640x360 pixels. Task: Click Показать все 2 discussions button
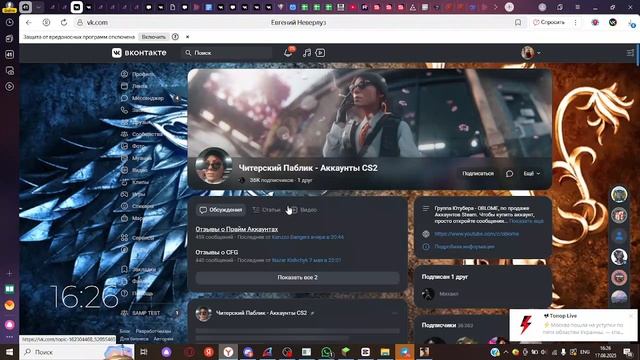(297, 278)
